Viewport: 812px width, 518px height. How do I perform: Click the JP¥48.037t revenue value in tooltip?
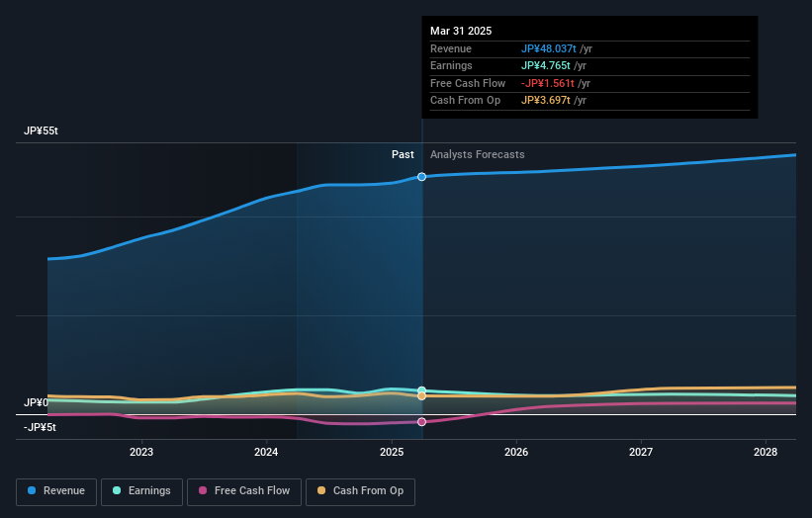548,48
